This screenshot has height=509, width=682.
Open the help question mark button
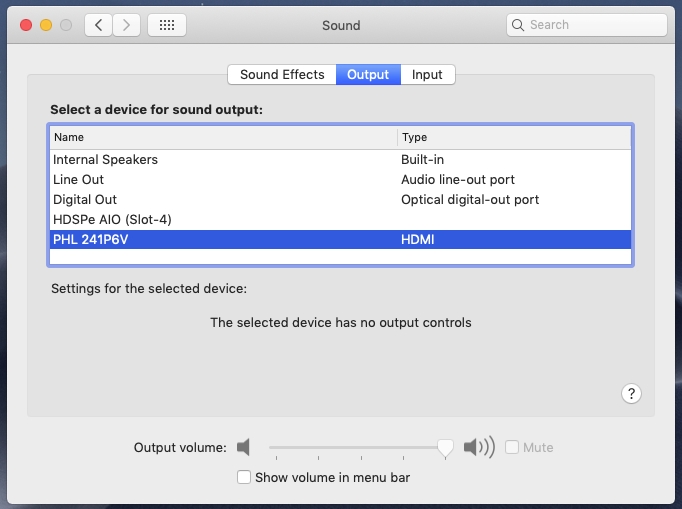point(631,394)
